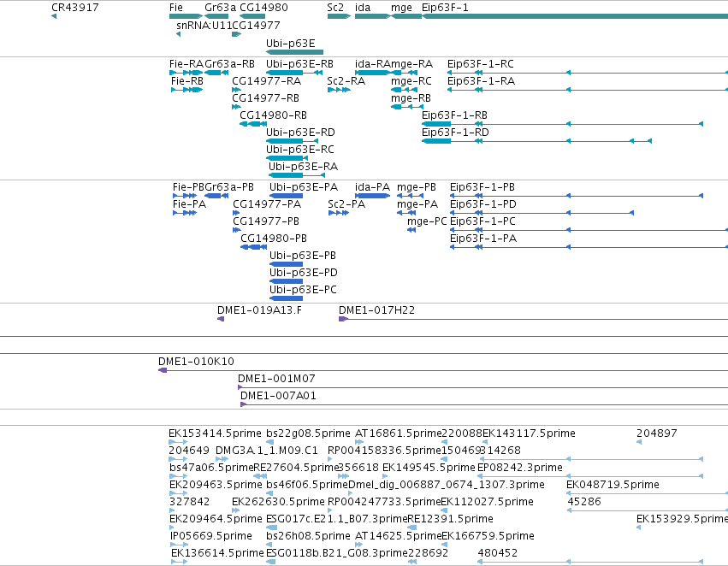This screenshot has height=566, width=728.
Task: Select the snRNA:U11 gene label
Action: tap(204, 25)
